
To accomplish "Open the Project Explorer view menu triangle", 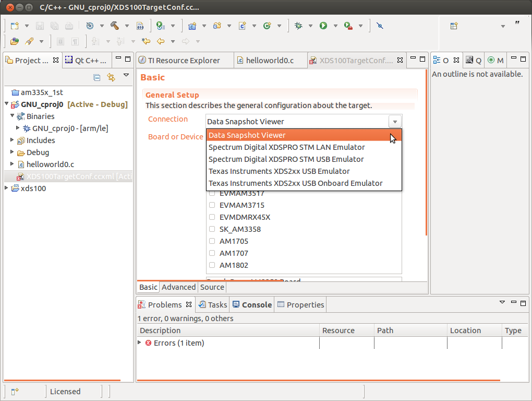I will [126, 75].
